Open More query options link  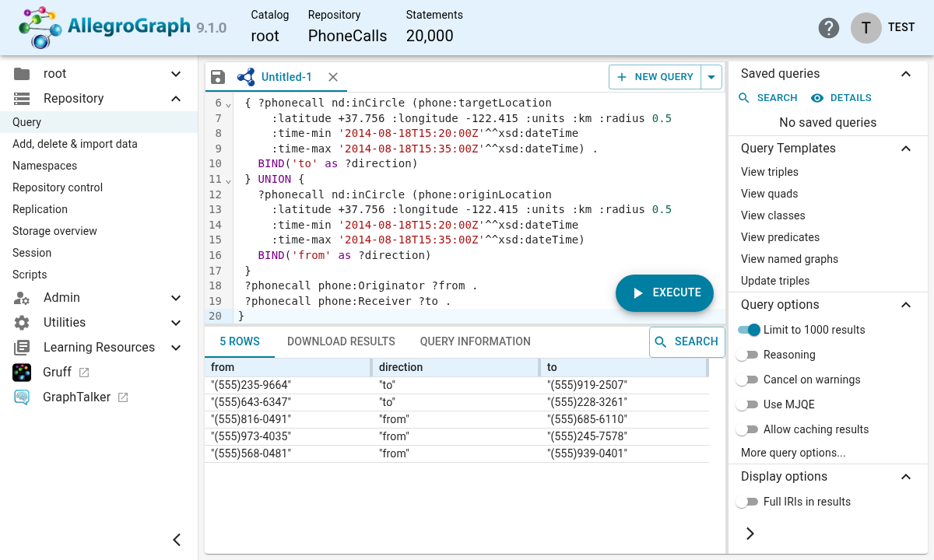[x=793, y=453]
